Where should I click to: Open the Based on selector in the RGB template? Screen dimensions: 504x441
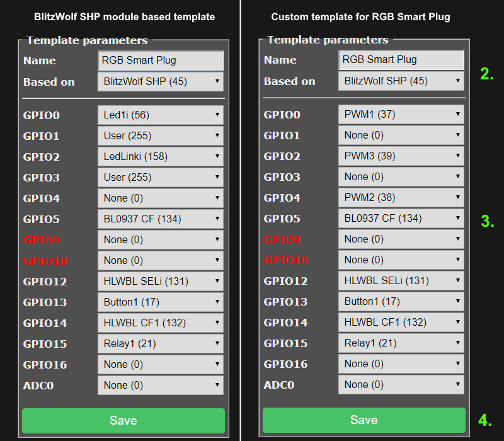(401, 81)
